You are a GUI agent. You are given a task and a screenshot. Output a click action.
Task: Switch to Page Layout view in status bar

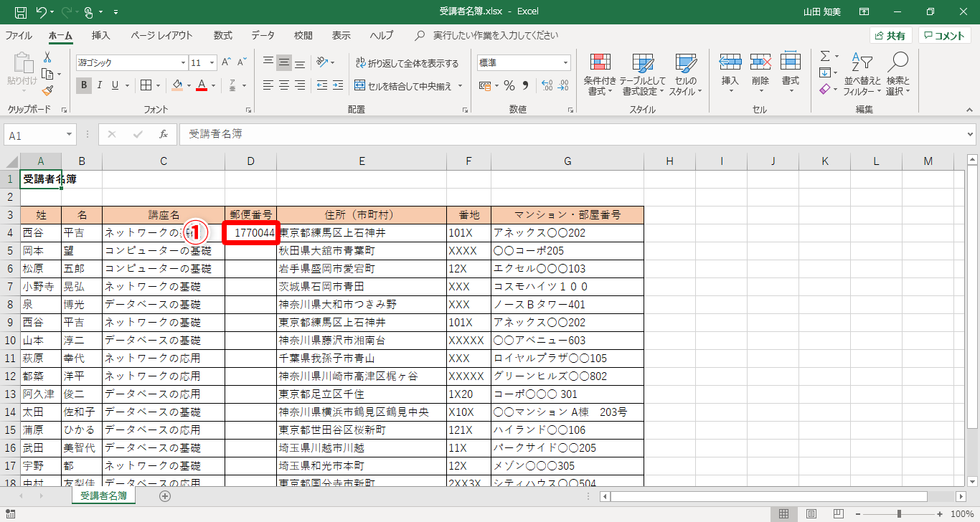coord(811,513)
